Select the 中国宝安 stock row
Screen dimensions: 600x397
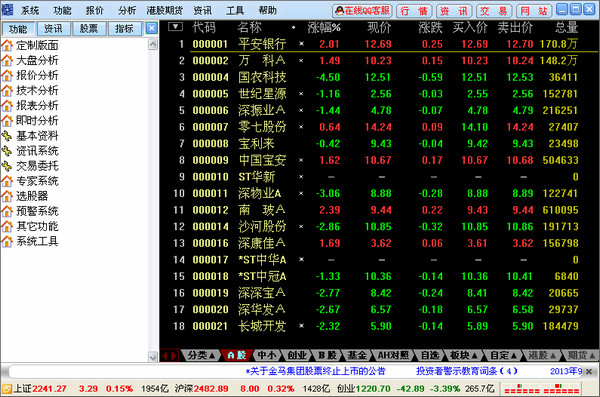pyautogui.click(x=378, y=160)
